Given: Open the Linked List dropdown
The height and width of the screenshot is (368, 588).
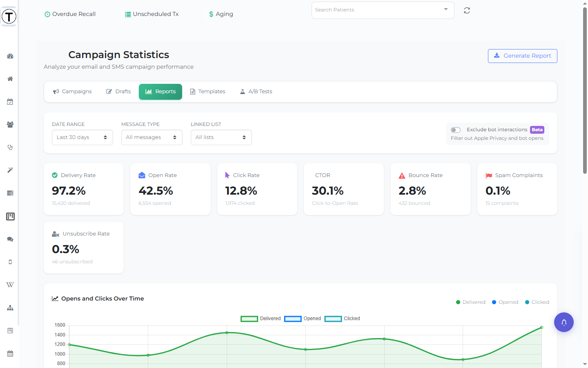Looking at the screenshot, I should (x=221, y=137).
